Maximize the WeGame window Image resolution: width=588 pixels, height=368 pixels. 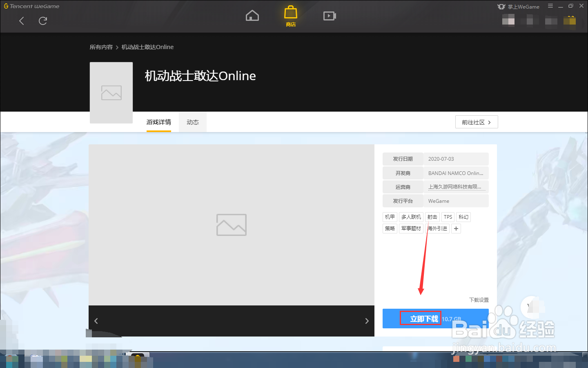click(x=571, y=6)
